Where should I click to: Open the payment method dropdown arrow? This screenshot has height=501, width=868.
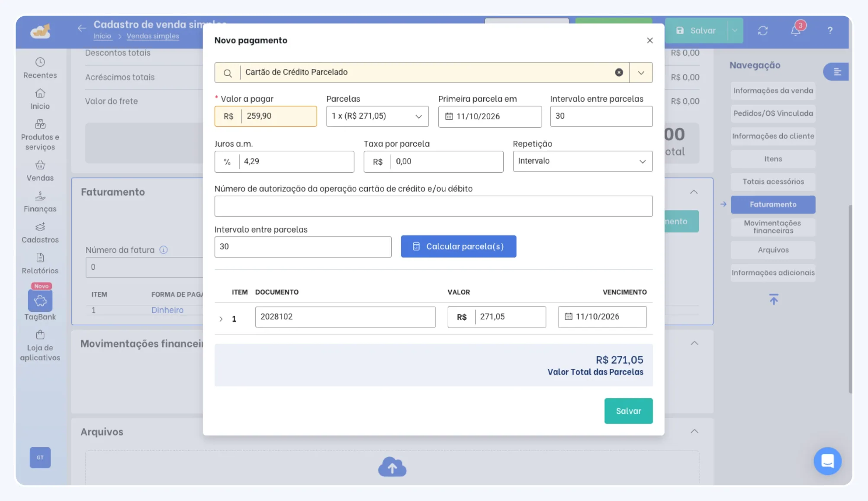pyautogui.click(x=641, y=72)
